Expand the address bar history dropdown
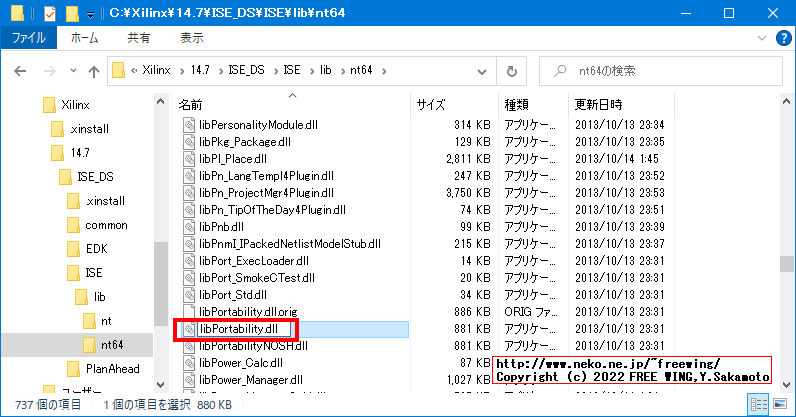The height and width of the screenshot is (417, 796). coord(482,71)
